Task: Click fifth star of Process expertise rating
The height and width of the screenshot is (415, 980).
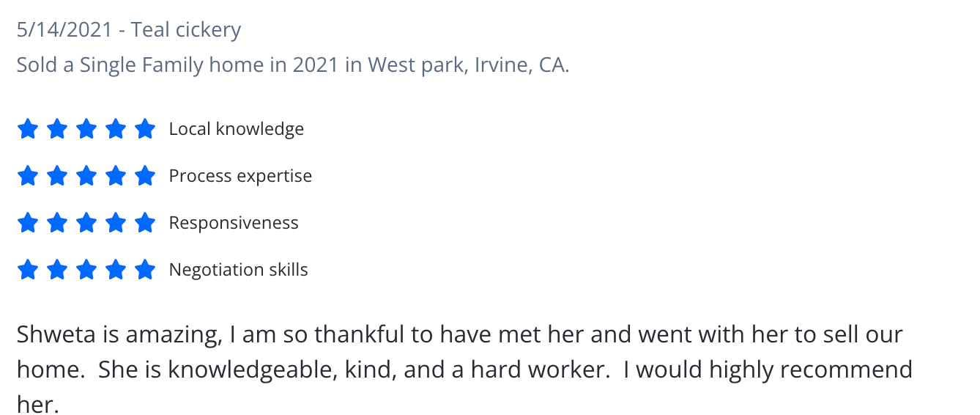Action: (145, 176)
